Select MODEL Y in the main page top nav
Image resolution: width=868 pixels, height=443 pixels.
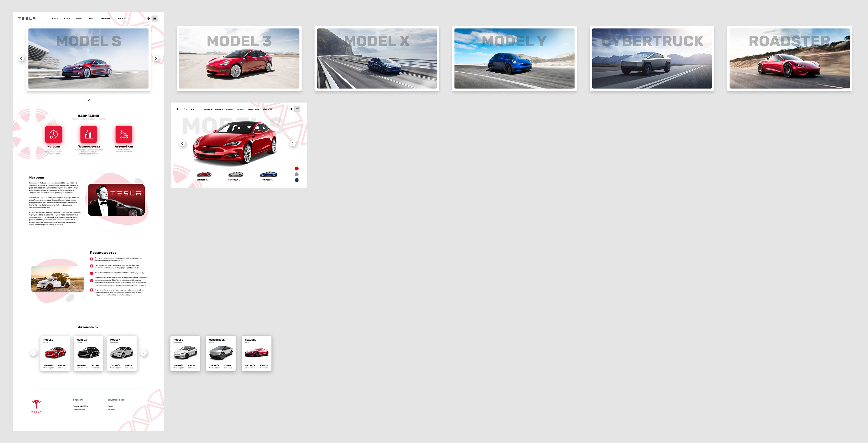tap(92, 19)
